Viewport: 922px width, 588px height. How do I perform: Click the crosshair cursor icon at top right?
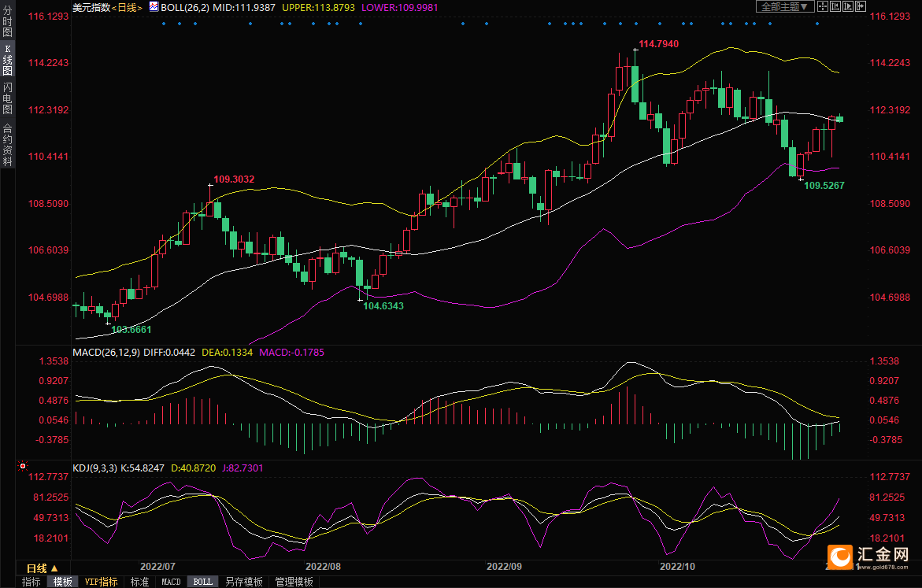(x=823, y=6)
